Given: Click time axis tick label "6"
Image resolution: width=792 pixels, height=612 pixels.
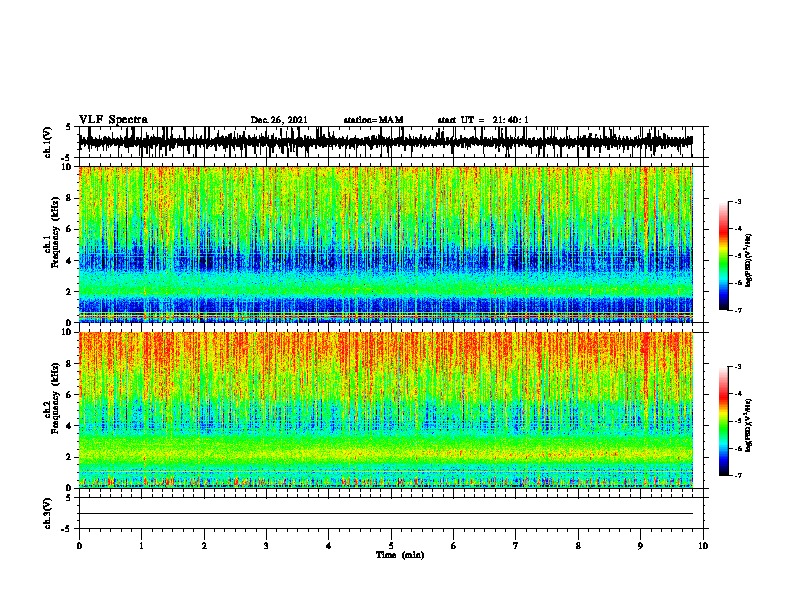Looking at the screenshot, I should point(454,546).
